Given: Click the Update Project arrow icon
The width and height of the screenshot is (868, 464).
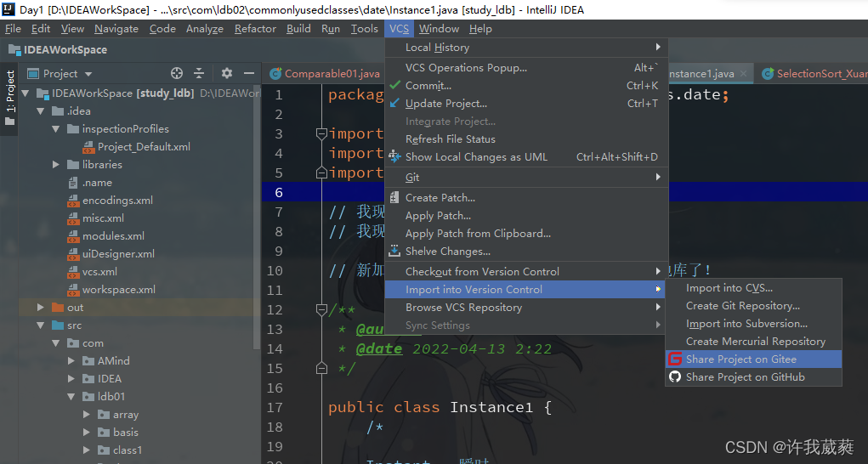Looking at the screenshot, I should coord(394,103).
